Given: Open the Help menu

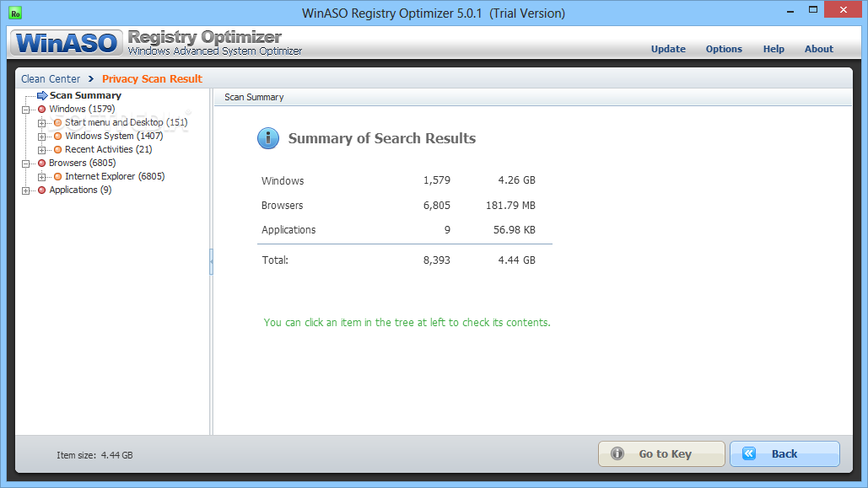Looking at the screenshot, I should click(774, 49).
